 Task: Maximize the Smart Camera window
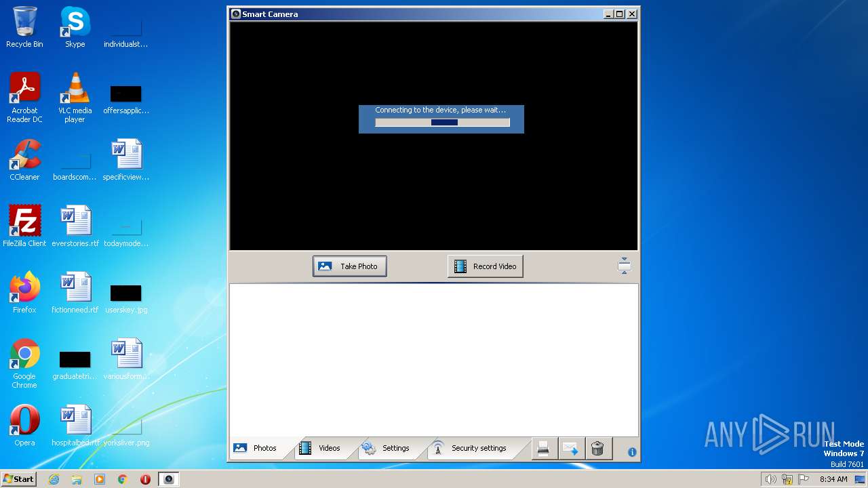[x=619, y=14]
